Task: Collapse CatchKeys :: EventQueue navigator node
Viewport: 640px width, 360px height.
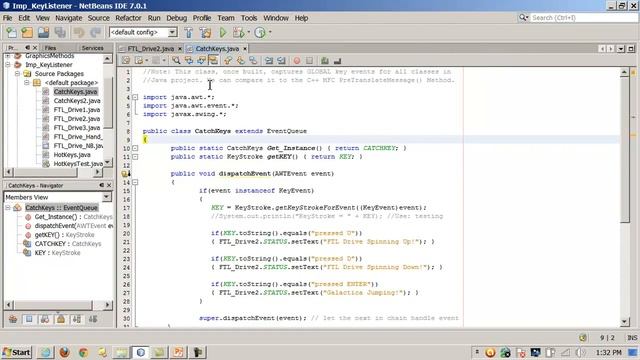Action: [8, 208]
